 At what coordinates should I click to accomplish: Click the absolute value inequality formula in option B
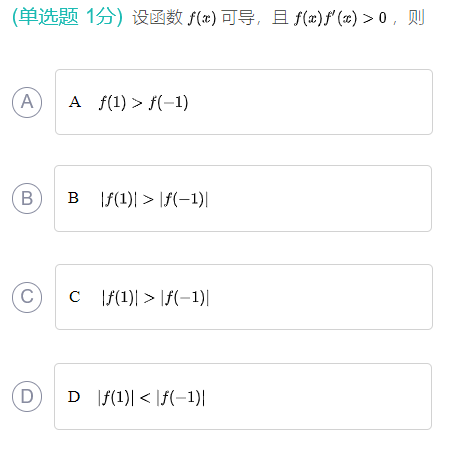click(x=154, y=199)
